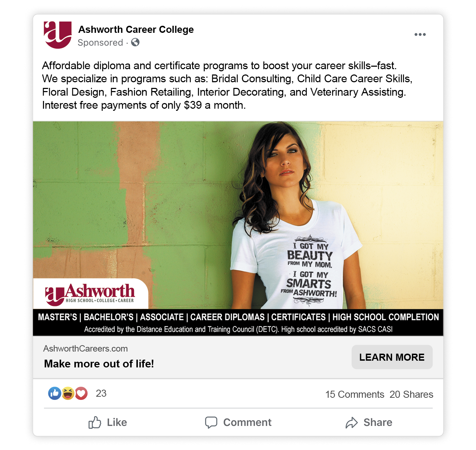Image resolution: width=476 pixels, height=450 pixels.
Task: Click the Ashworth Career College page name
Action: pos(135,30)
